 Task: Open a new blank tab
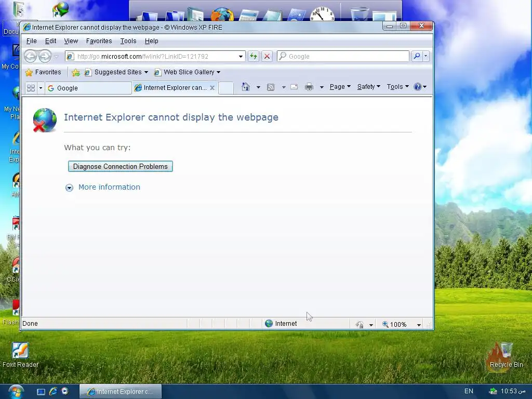(226, 88)
